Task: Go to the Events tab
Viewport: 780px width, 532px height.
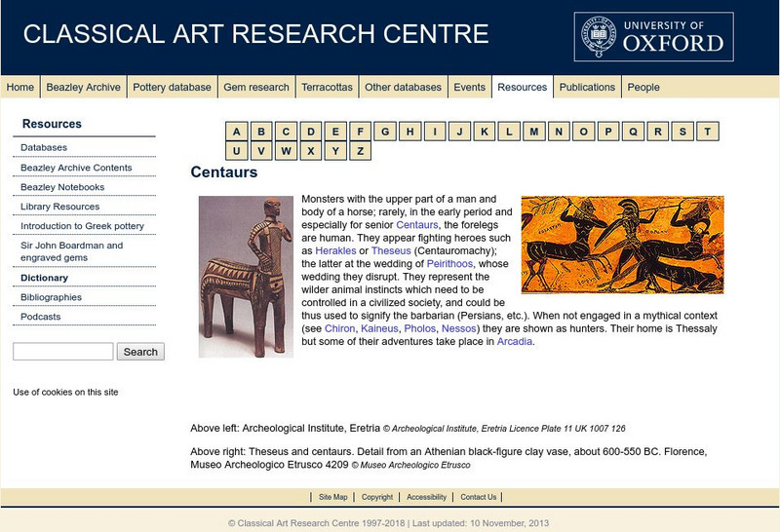Action: pyautogui.click(x=469, y=87)
